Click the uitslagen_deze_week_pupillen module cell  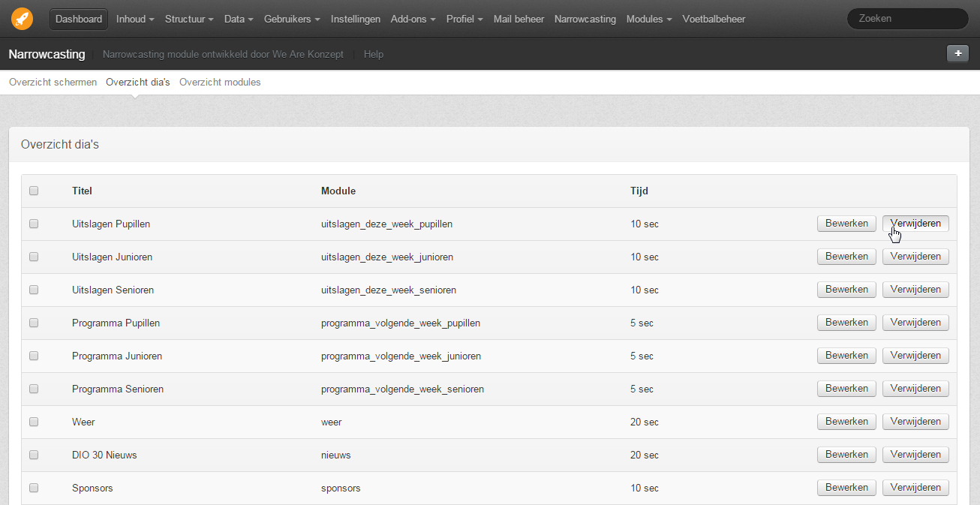[386, 224]
